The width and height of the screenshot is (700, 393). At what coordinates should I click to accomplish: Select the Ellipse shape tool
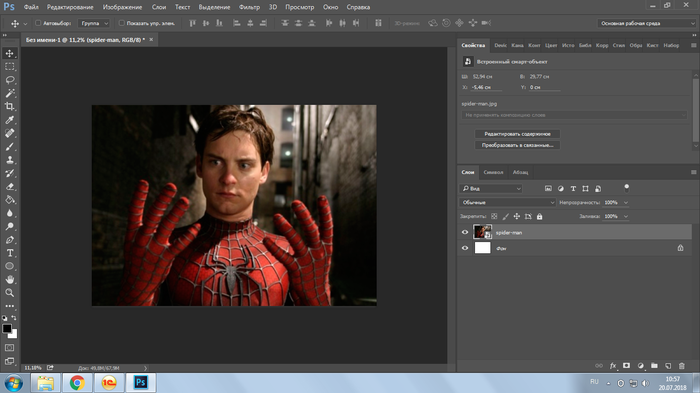pyautogui.click(x=9, y=266)
